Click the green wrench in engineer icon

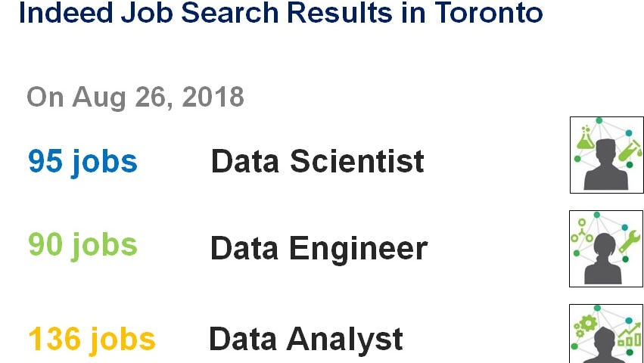pos(629,242)
